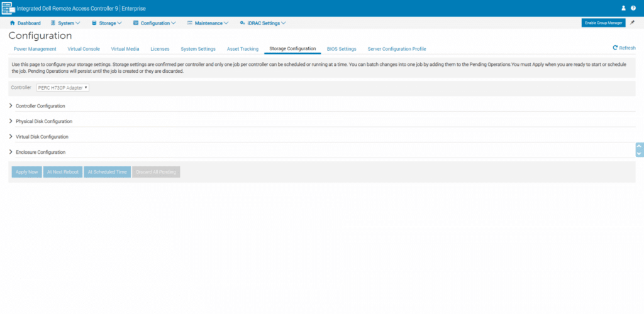Open the System menu
Screen dimensions: 644x314
(x=65, y=23)
